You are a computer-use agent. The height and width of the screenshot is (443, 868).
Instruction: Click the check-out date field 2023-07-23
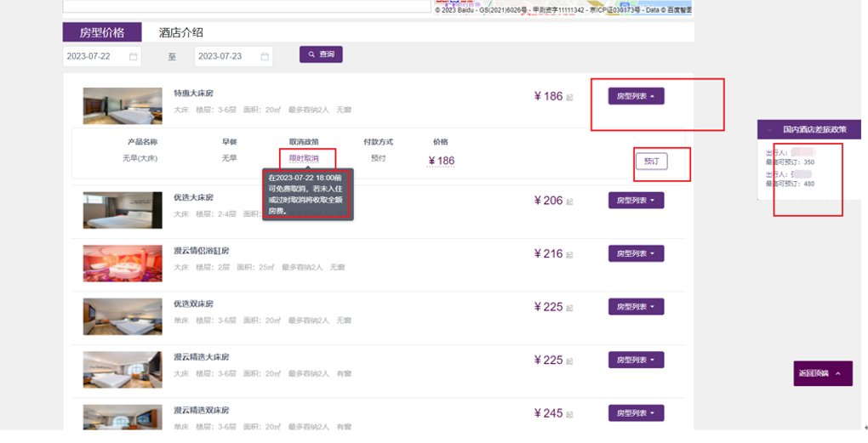[226, 57]
